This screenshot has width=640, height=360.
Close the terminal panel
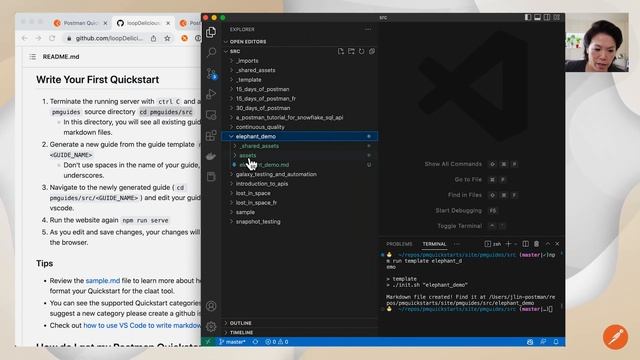557,244
